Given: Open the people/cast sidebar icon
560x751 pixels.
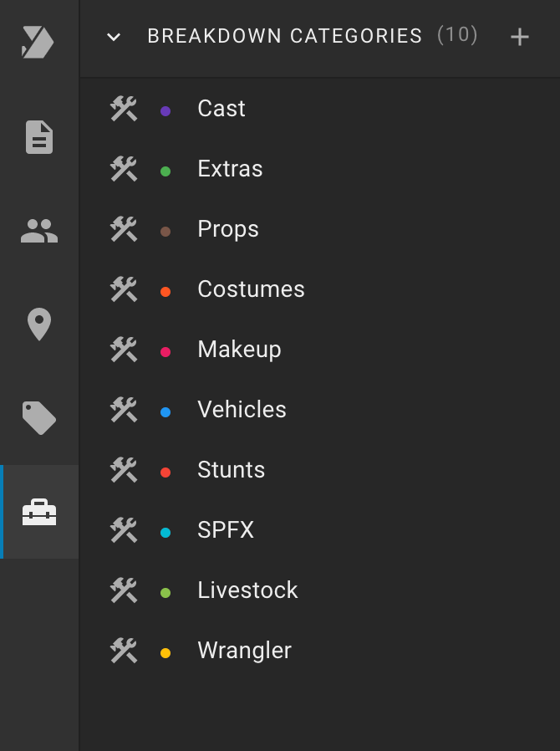Looking at the screenshot, I should [x=39, y=231].
